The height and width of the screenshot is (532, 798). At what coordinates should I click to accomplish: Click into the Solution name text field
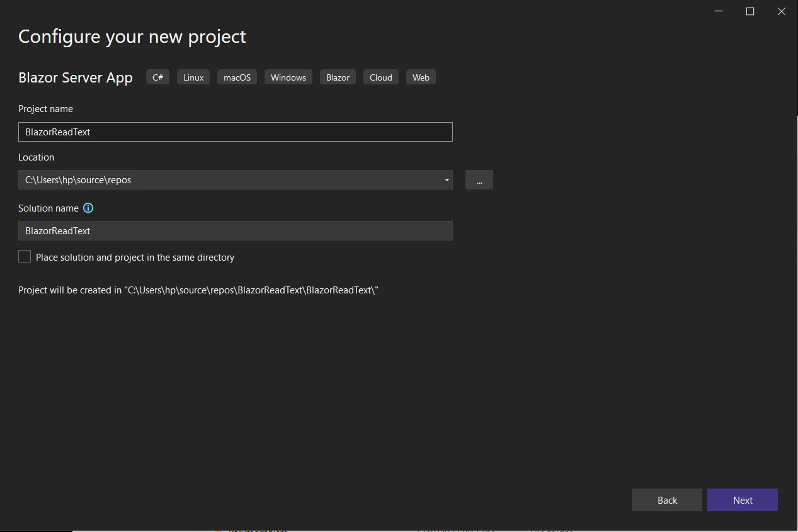[x=235, y=231]
